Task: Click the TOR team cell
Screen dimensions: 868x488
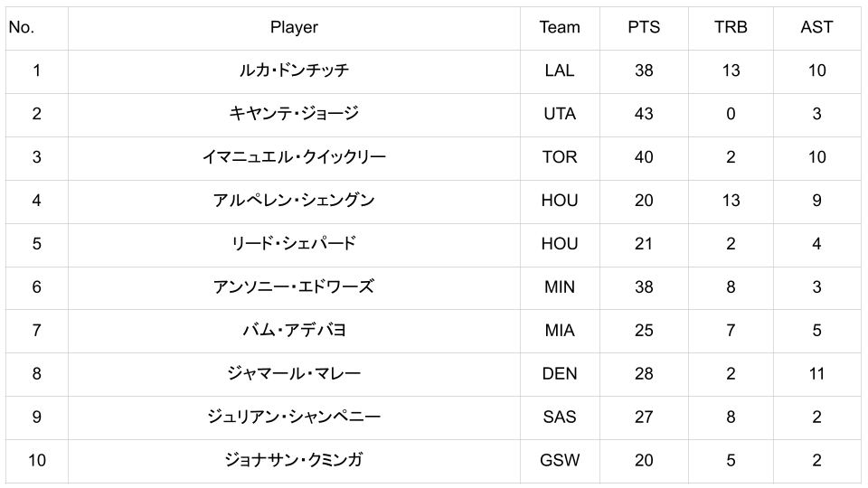Action: click(x=560, y=157)
